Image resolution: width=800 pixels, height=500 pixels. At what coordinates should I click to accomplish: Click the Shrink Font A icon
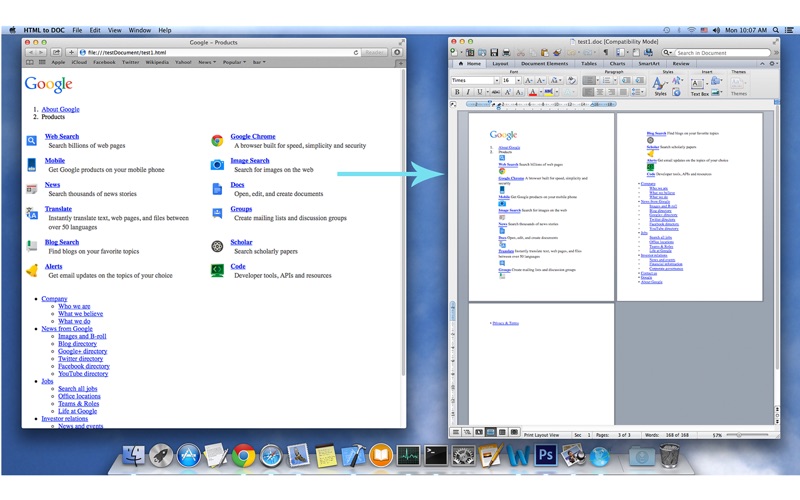(541, 80)
